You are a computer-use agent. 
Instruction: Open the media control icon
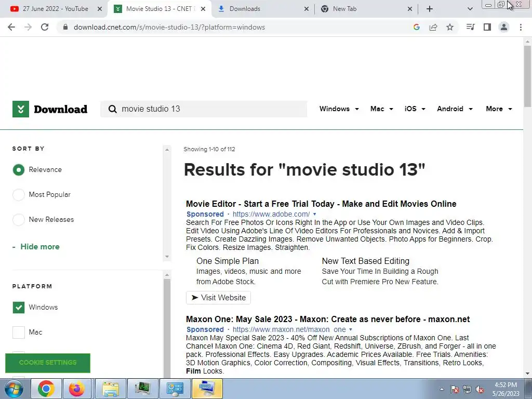[470, 27]
